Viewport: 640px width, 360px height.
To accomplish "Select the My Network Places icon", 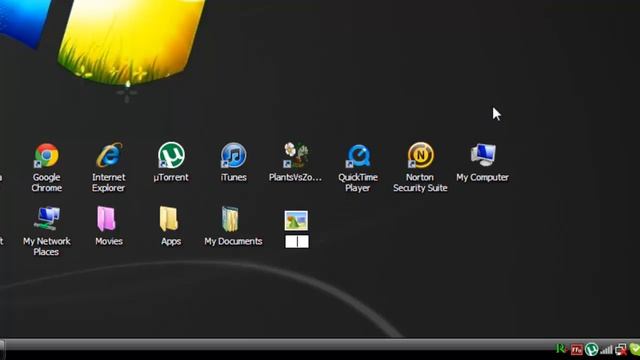I will [47, 218].
